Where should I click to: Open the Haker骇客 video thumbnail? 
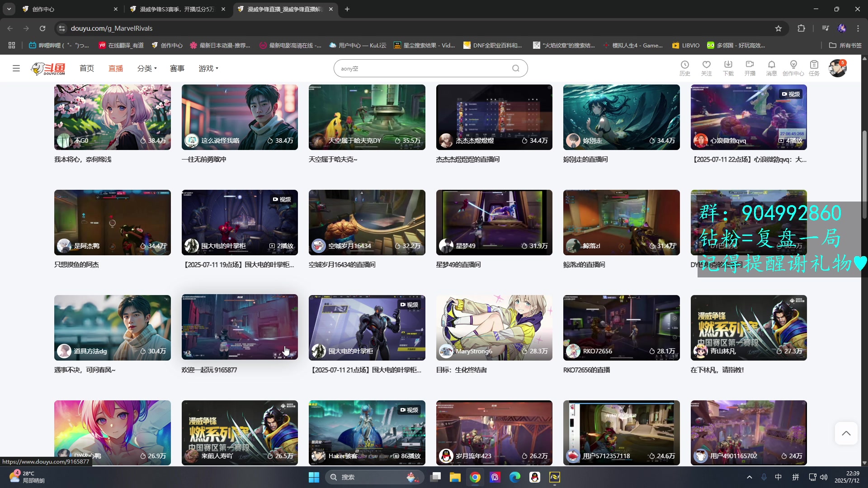[367, 432]
